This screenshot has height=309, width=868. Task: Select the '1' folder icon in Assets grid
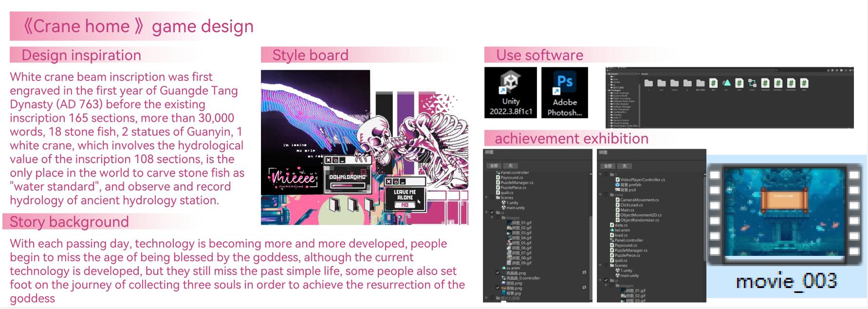[x=648, y=83]
